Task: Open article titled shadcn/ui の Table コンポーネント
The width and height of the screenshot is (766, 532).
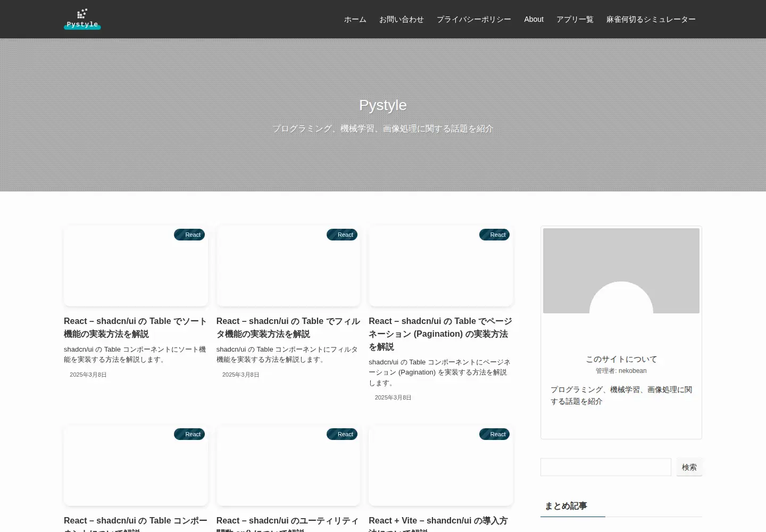Action: (x=136, y=524)
